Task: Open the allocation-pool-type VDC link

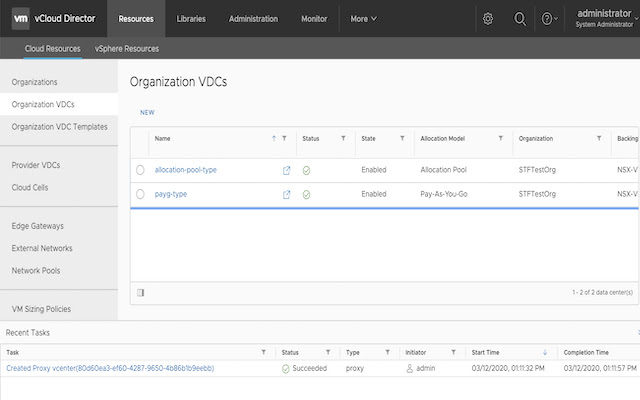Action: click(186, 170)
